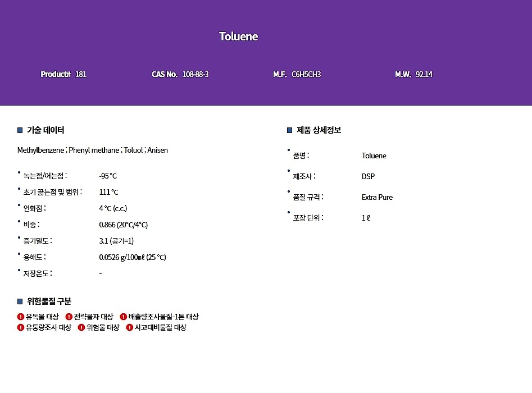Click the vapor density value 3.1 (공기=1)
Image resolution: width=532 pixels, height=393 pixels.
coord(116,241)
